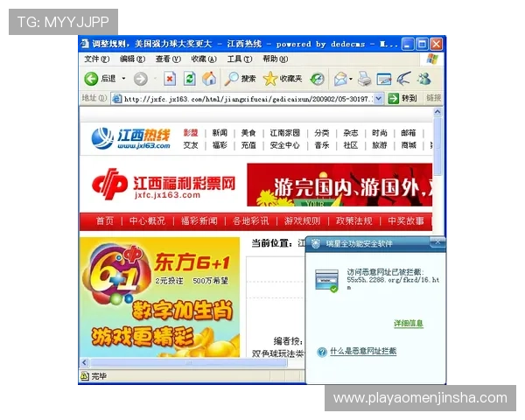Click the address bar URL field

[x=248, y=99]
